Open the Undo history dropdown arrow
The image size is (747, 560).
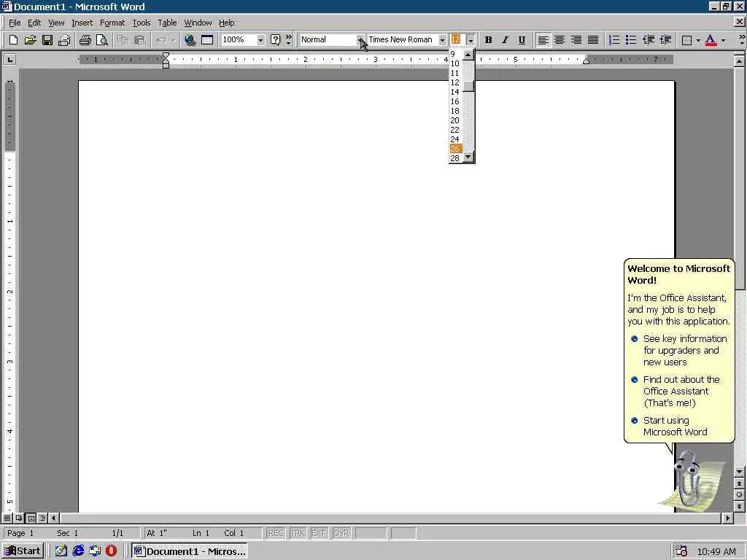(174, 40)
